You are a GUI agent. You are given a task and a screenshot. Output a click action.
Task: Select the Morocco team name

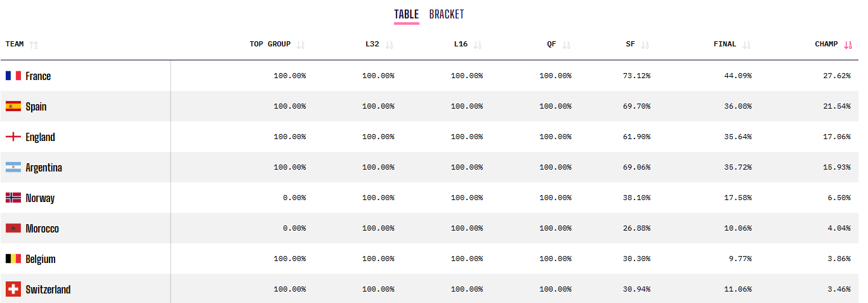click(43, 229)
